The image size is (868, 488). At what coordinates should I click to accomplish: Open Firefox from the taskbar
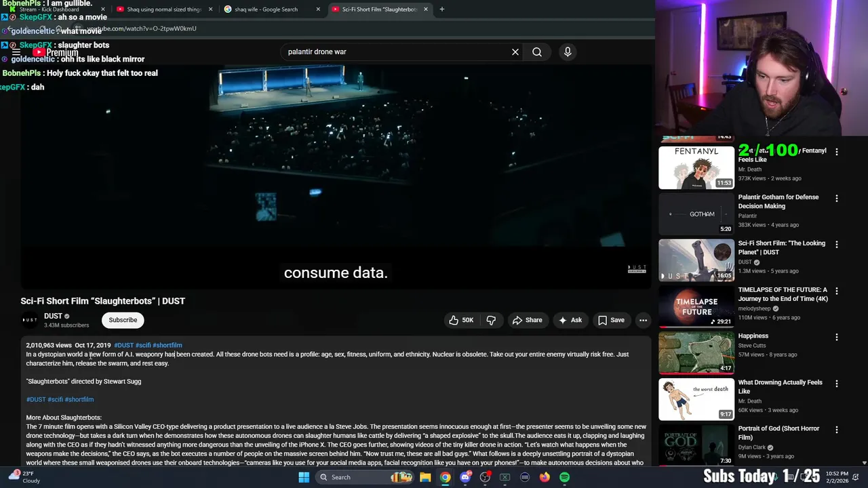(x=545, y=477)
